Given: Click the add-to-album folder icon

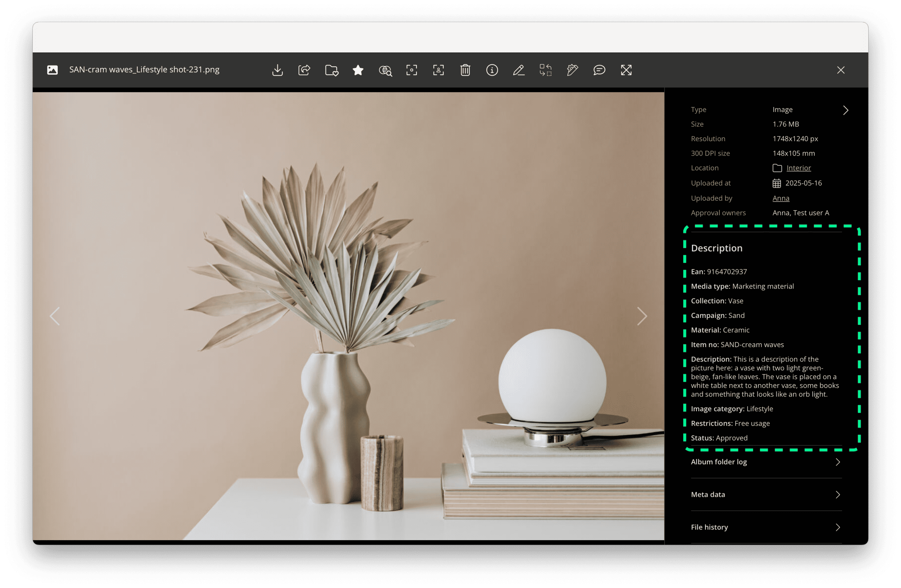Looking at the screenshot, I should tap(331, 70).
